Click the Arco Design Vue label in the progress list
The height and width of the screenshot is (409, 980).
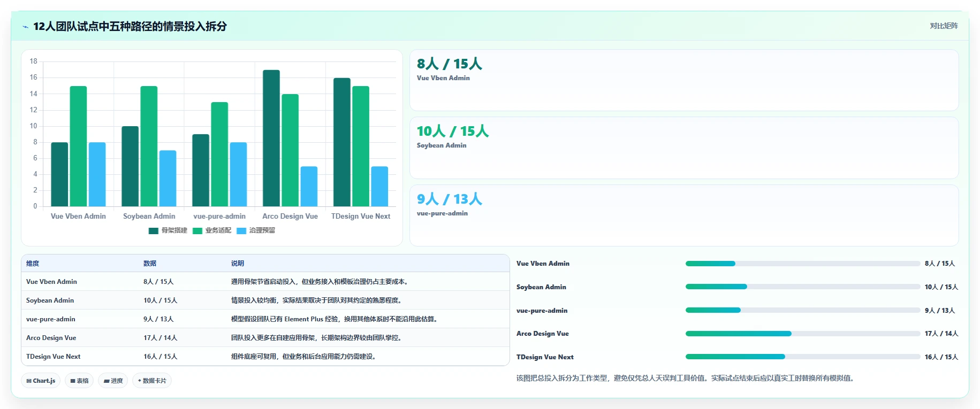pyautogui.click(x=543, y=334)
